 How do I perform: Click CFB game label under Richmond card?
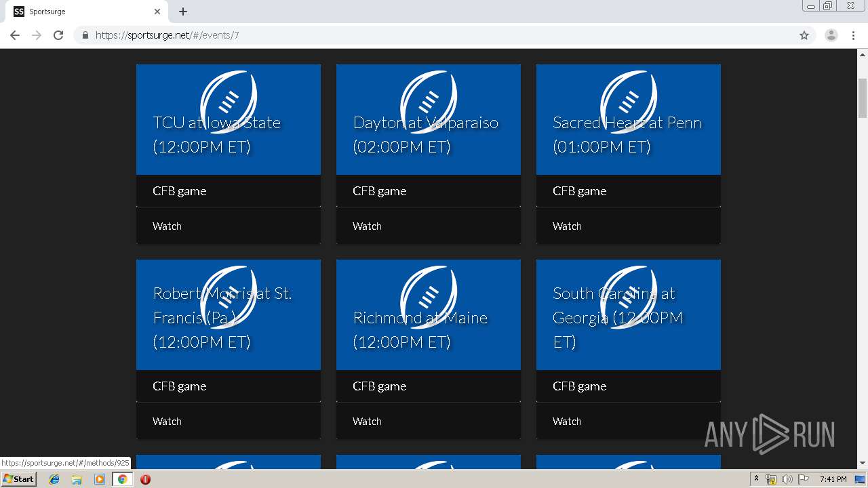pos(380,386)
